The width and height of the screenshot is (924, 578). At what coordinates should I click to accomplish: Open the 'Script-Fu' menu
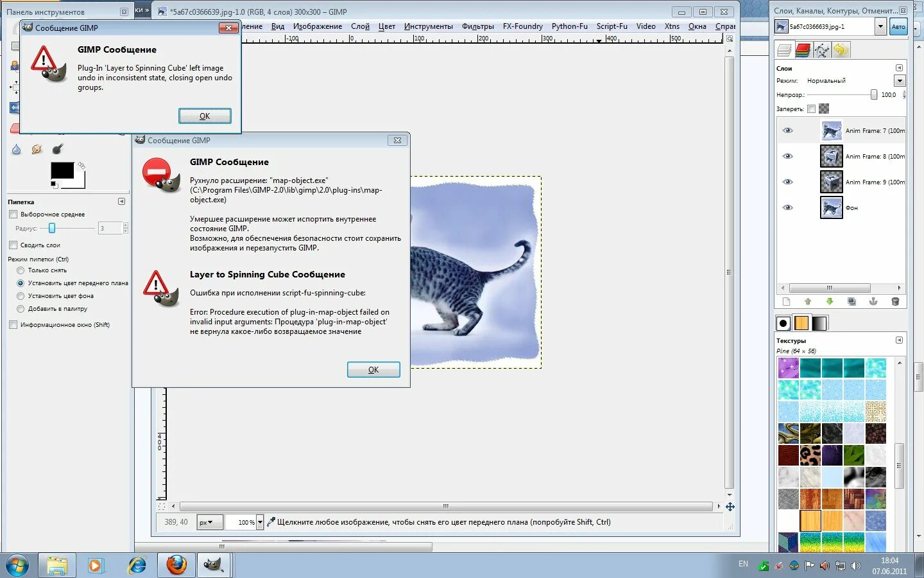[612, 26]
